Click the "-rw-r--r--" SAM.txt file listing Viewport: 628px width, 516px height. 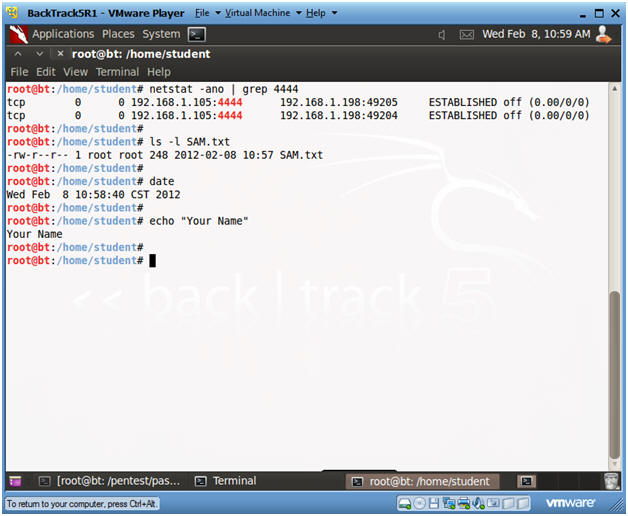[x=165, y=155]
